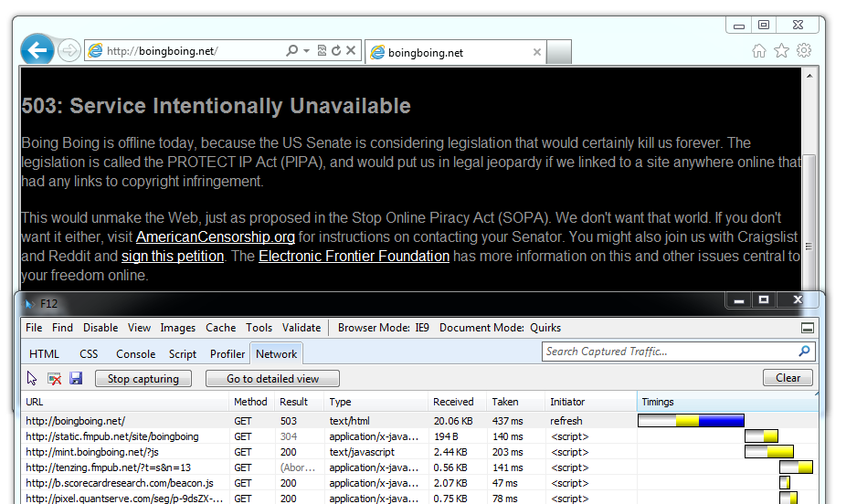Click the Clear browser cache icon
Image resolution: width=846 pixels, height=504 pixels.
(54, 378)
